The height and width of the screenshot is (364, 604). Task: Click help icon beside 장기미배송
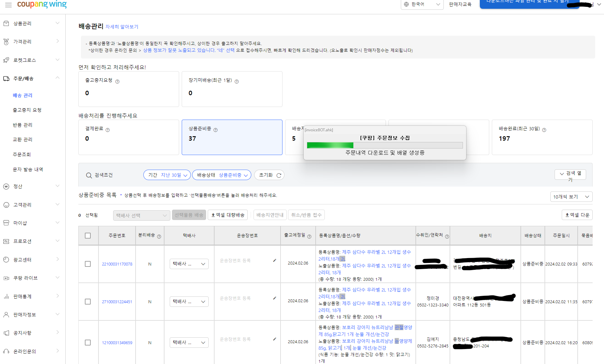237,82
